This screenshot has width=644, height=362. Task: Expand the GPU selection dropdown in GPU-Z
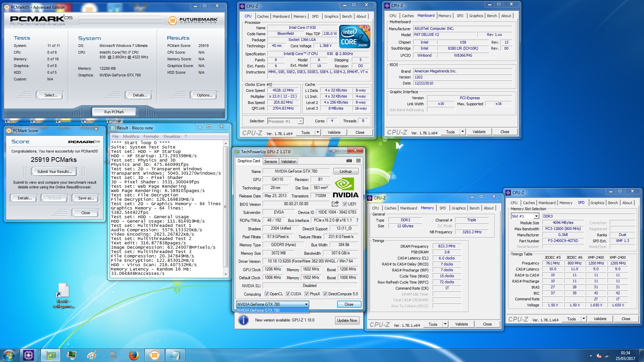coord(272,304)
